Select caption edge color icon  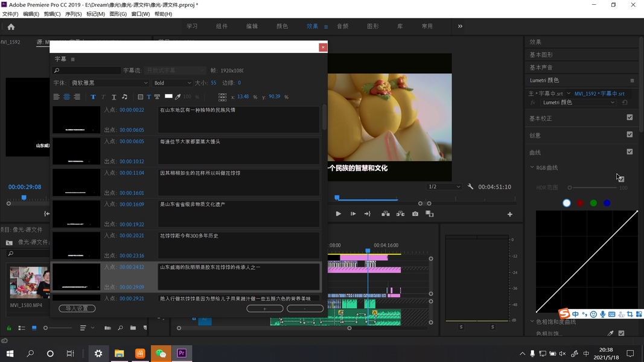pos(158,97)
